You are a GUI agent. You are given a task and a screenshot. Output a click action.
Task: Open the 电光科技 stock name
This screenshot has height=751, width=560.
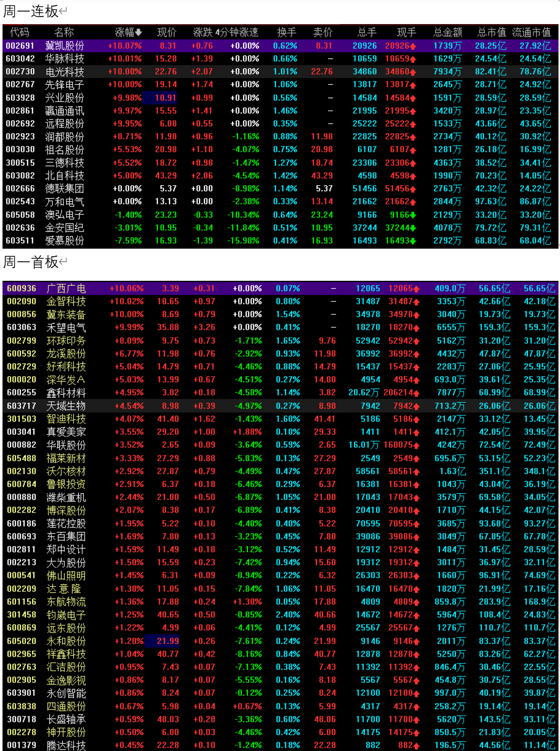(x=65, y=72)
